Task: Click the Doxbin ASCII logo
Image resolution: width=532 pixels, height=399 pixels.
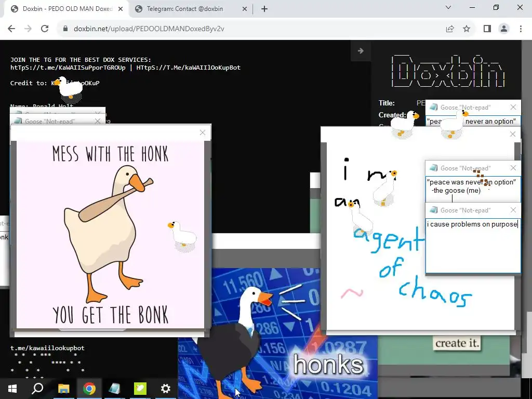Action: (448, 71)
